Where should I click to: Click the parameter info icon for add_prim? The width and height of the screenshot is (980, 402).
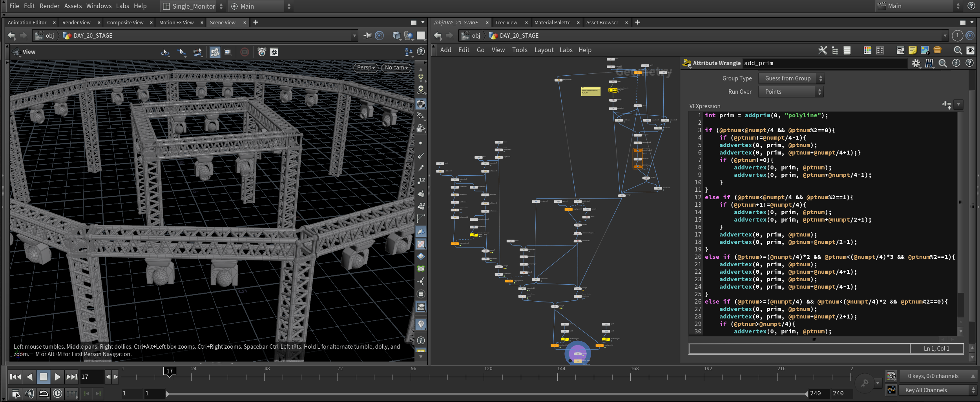point(956,63)
